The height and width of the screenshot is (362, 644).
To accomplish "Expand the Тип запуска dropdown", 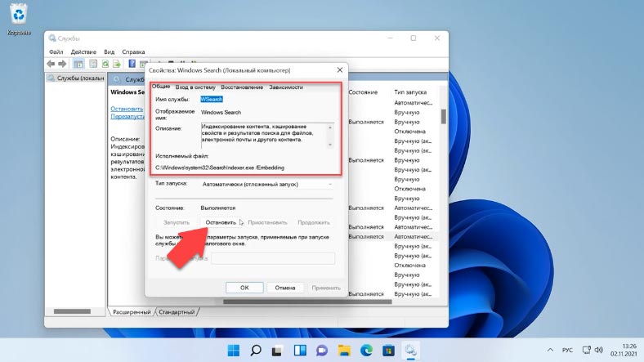I will [267, 185].
